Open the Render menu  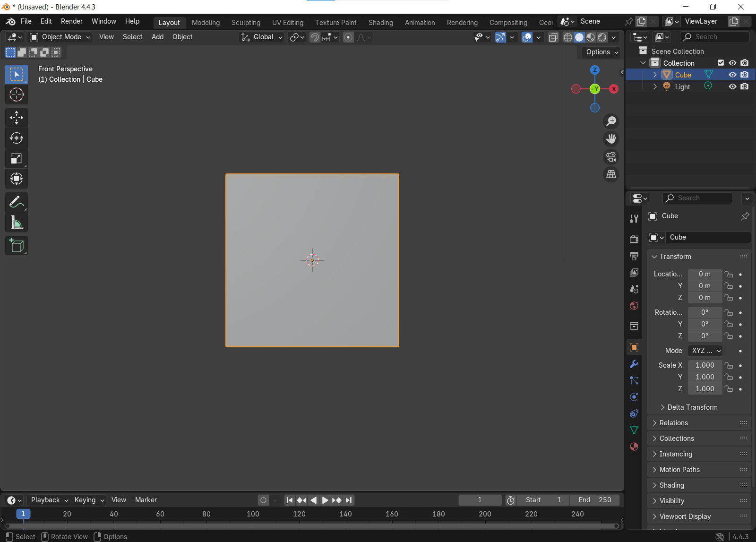[72, 21]
